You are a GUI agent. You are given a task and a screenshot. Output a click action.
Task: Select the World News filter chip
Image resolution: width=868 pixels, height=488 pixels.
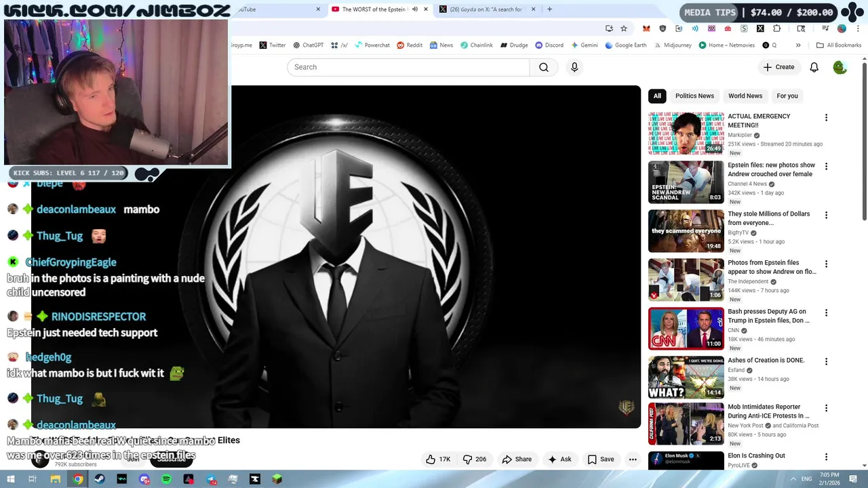[x=745, y=96]
